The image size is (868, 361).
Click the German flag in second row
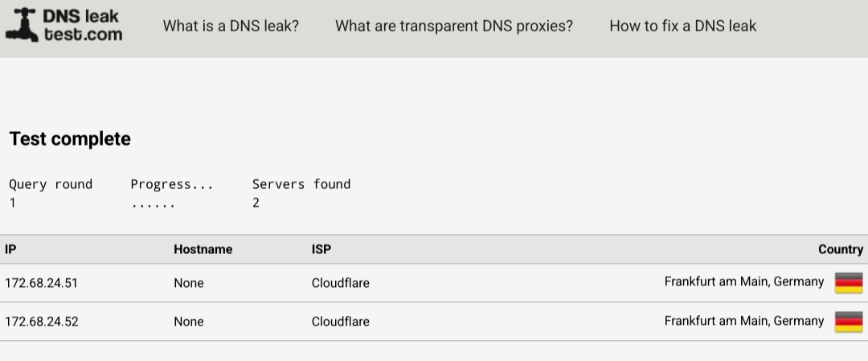click(849, 321)
